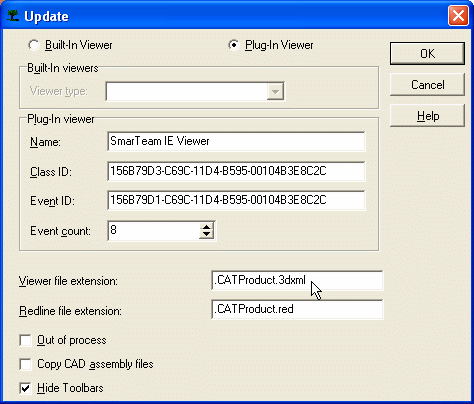The width and height of the screenshot is (474, 404).
Task: Select the Built-In Viewer radio button
Action: pyautogui.click(x=34, y=45)
